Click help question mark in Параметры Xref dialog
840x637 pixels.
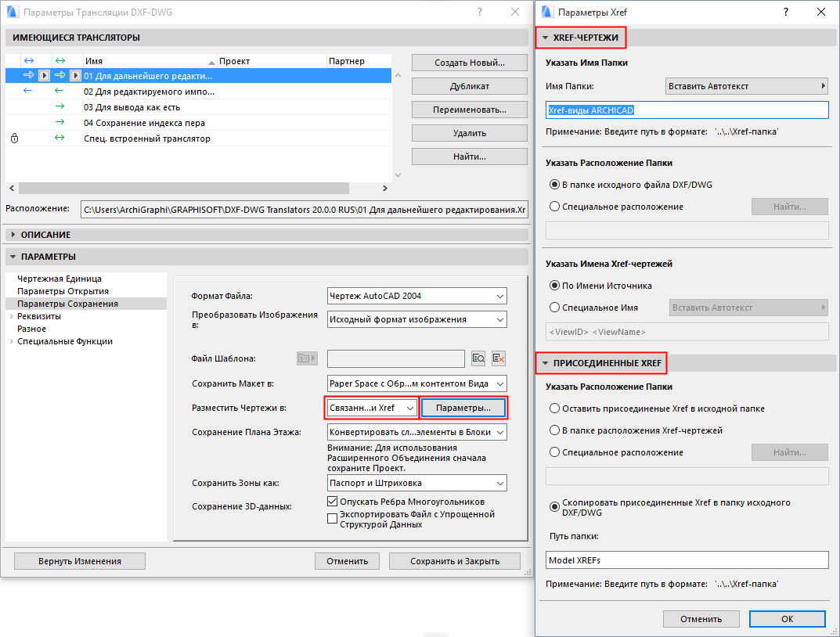(x=786, y=12)
